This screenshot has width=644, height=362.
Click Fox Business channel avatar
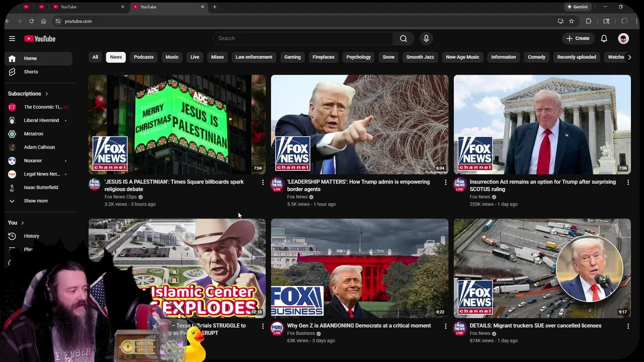click(277, 328)
